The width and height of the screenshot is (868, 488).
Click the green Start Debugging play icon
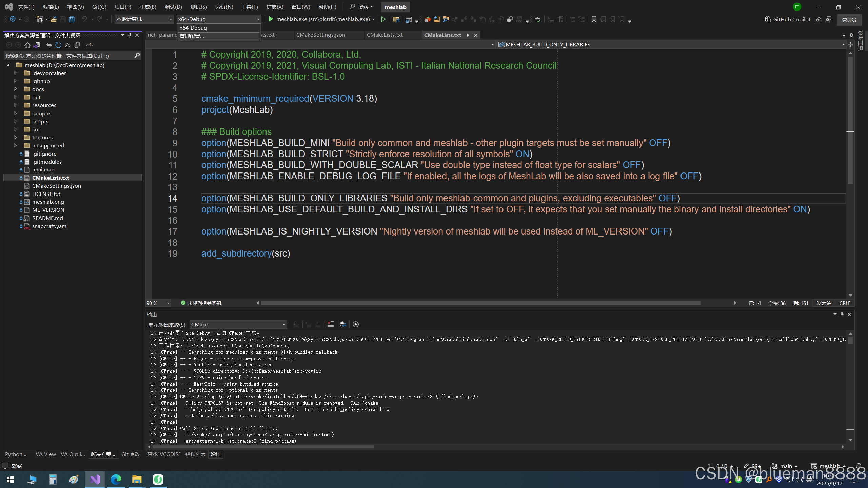click(271, 19)
